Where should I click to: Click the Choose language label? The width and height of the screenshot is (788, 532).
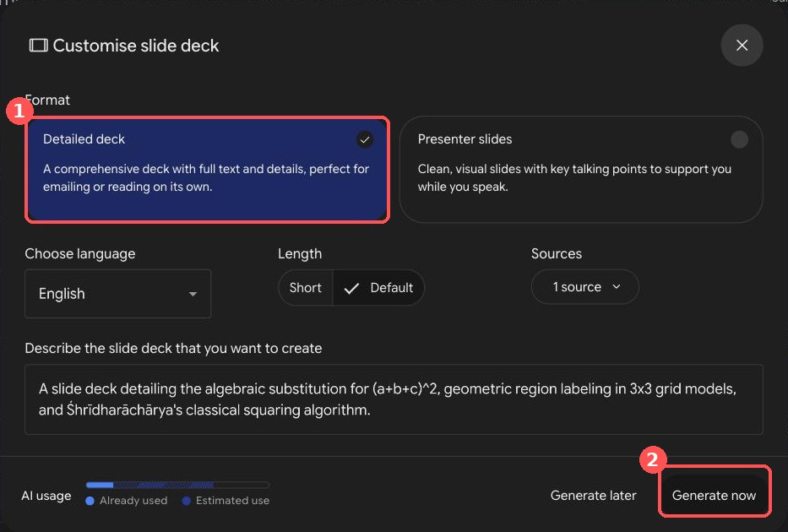80,253
